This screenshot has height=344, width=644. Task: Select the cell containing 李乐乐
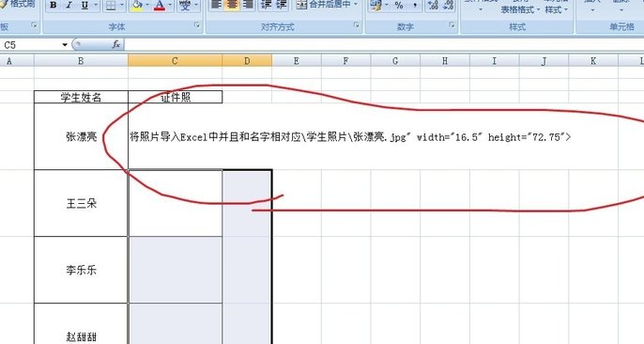pos(81,270)
